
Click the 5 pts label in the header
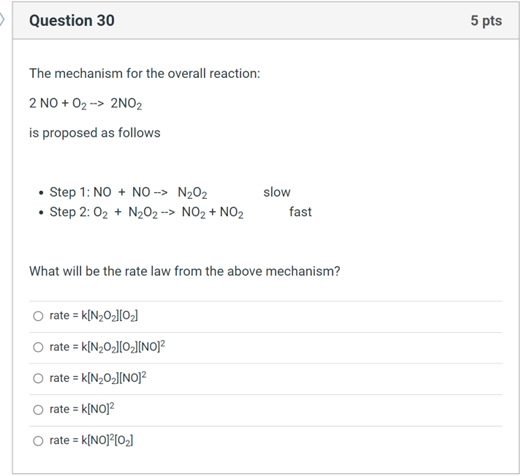[x=486, y=21]
